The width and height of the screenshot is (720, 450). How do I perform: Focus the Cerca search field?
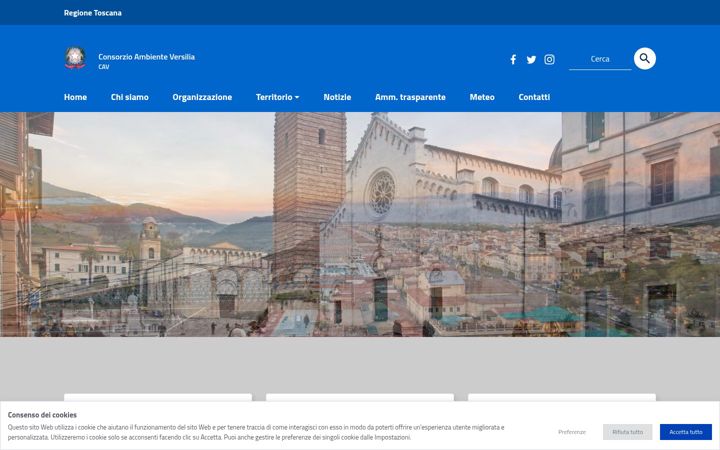coord(600,59)
